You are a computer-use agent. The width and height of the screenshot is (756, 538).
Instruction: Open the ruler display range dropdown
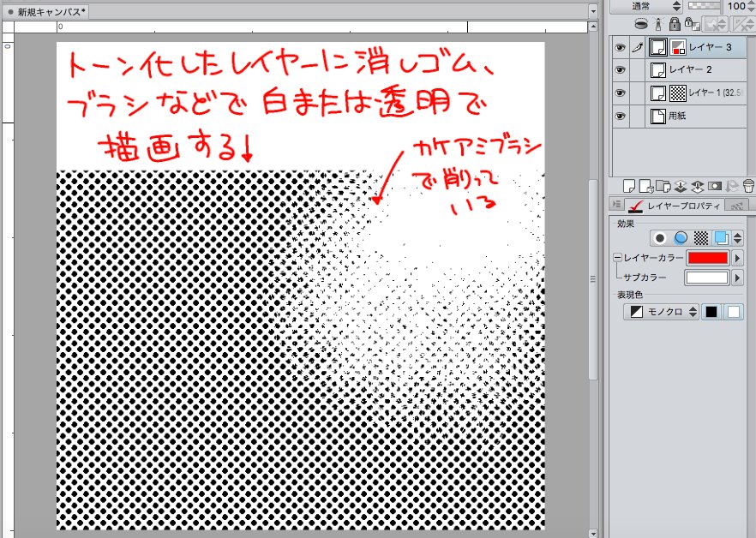743,24
